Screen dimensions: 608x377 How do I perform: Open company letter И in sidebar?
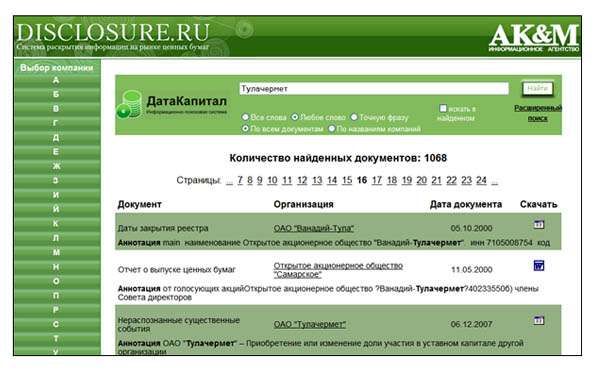pyautogui.click(x=57, y=195)
